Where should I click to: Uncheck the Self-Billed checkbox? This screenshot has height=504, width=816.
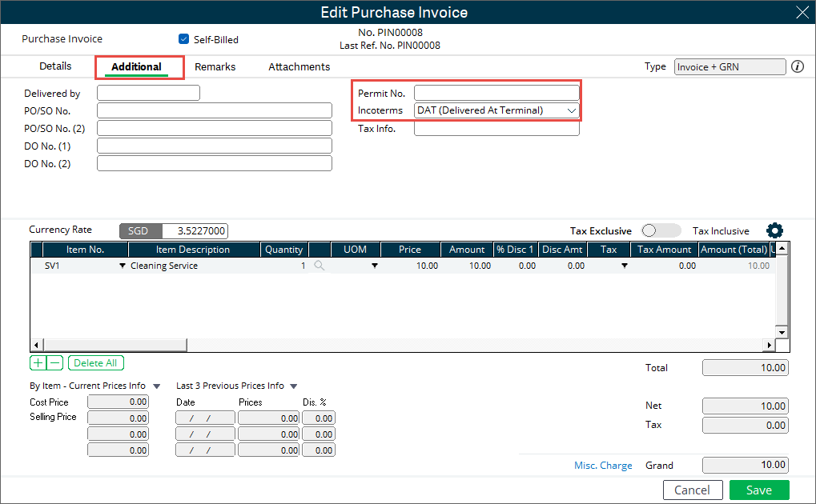183,39
